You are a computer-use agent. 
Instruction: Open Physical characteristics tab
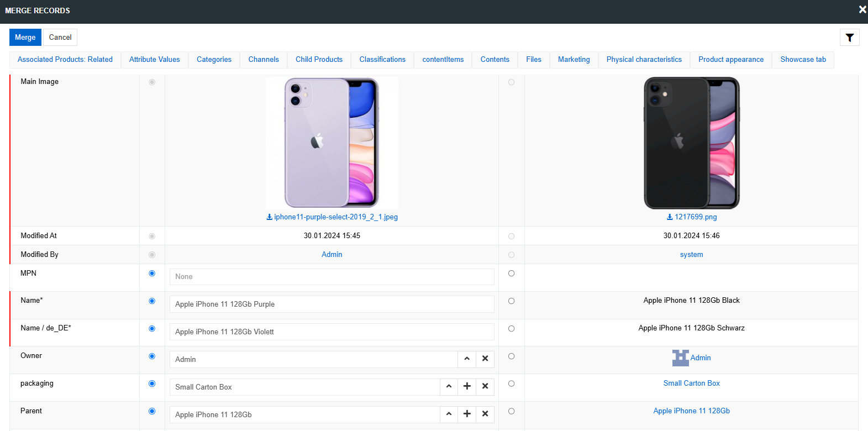click(x=644, y=60)
